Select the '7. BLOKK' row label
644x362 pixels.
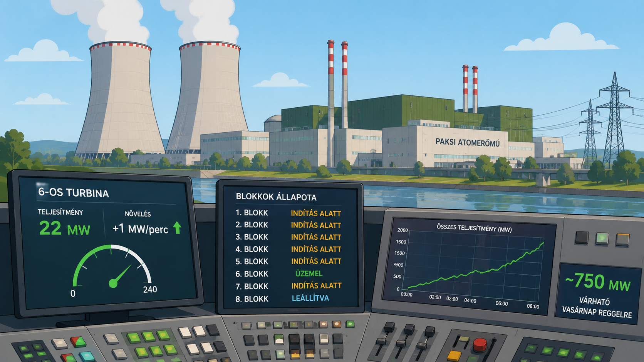coord(252,287)
